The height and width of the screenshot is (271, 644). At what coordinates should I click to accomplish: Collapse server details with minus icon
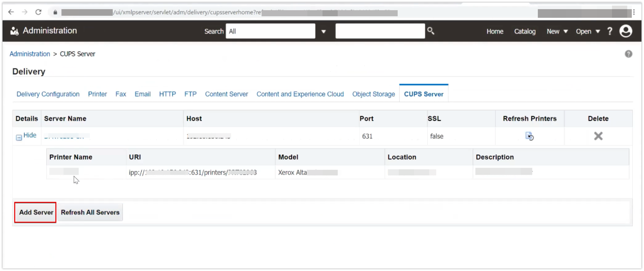tap(19, 137)
